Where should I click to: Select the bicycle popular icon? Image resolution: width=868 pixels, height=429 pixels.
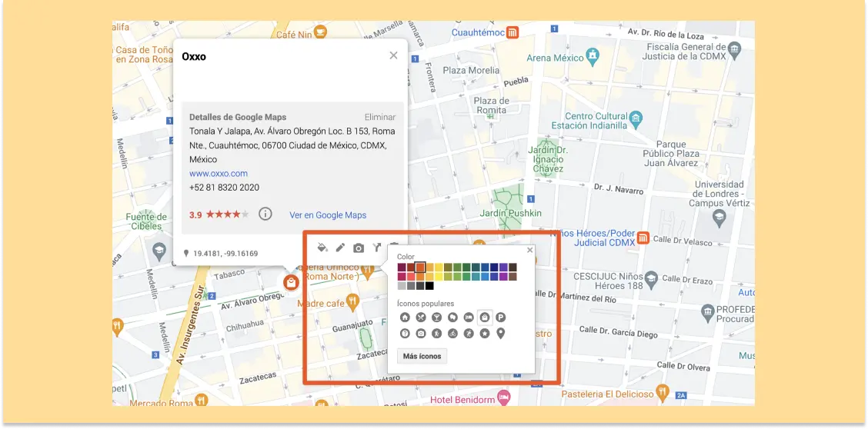pyautogui.click(x=452, y=334)
